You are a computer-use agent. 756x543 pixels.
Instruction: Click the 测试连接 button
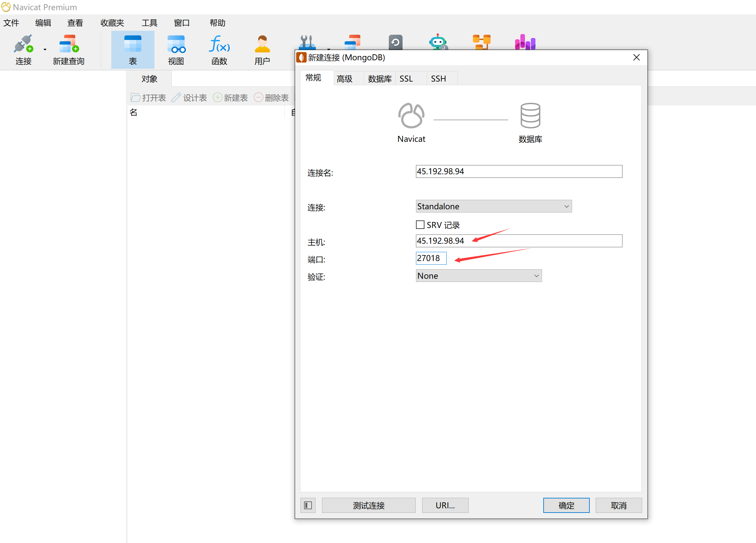[369, 505]
